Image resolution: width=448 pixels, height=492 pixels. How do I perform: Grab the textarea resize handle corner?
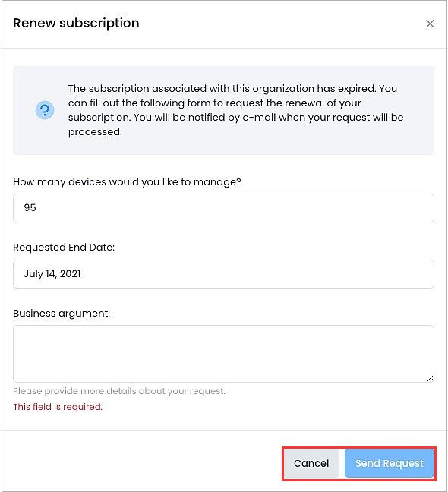(430, 378)
